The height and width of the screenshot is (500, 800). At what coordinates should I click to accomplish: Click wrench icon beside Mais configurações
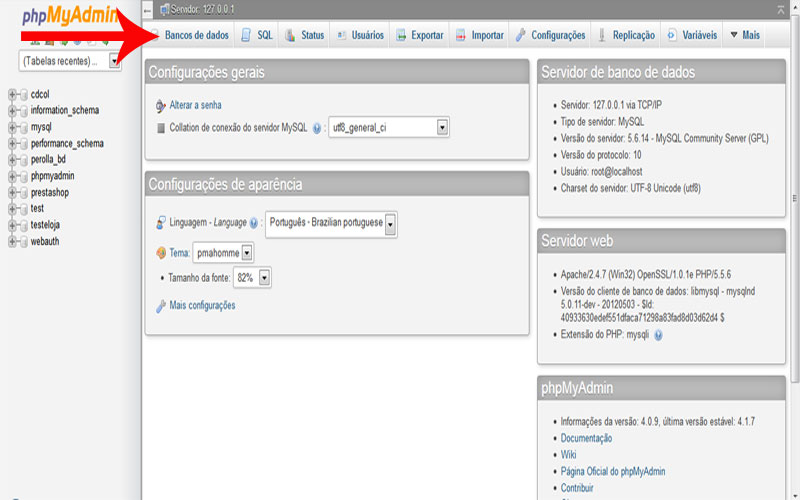161,306
